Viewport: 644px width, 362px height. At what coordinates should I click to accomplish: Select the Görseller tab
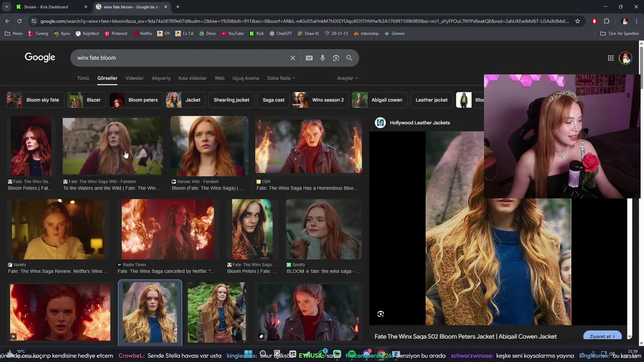point(107,78)
